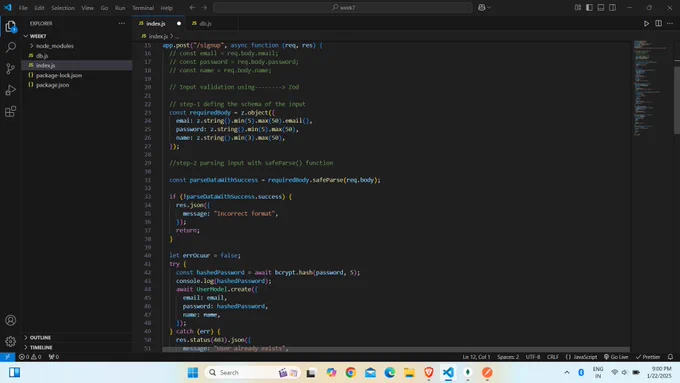Open the notifications bell
The height and width of the screenshot is (383, 680).
click(x=670, y=357)
